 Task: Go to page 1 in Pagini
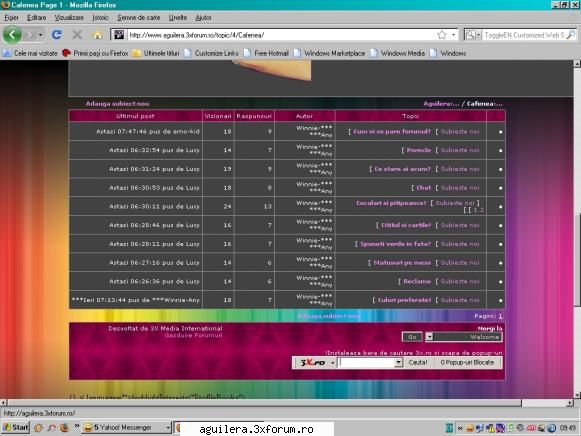tap(500, 316)
